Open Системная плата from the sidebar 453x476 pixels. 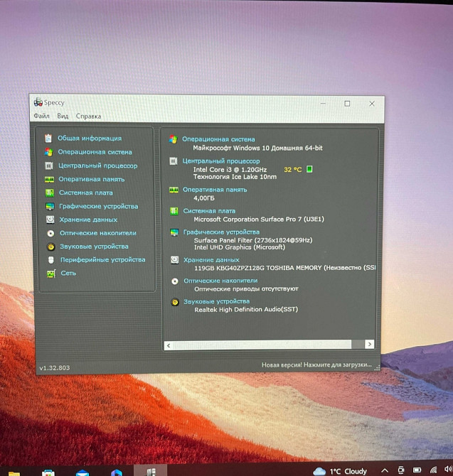click(x=85, y=193)
